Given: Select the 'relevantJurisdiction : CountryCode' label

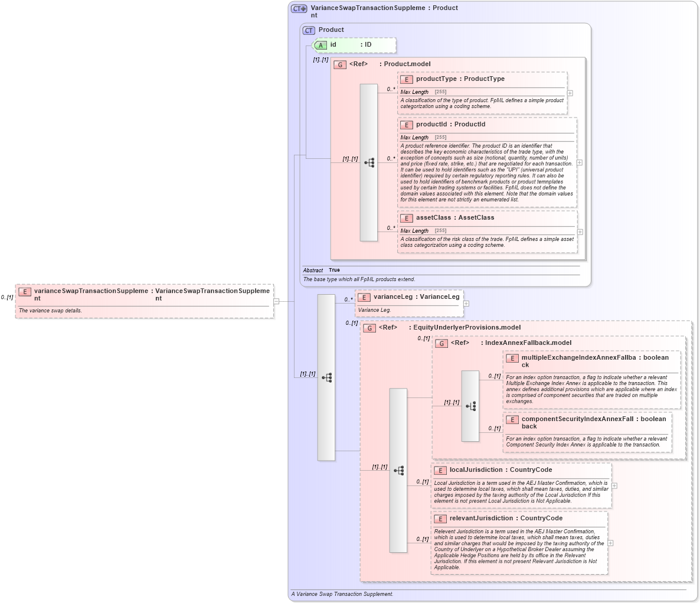Looking at the screenshot, I should pos(506,519).
